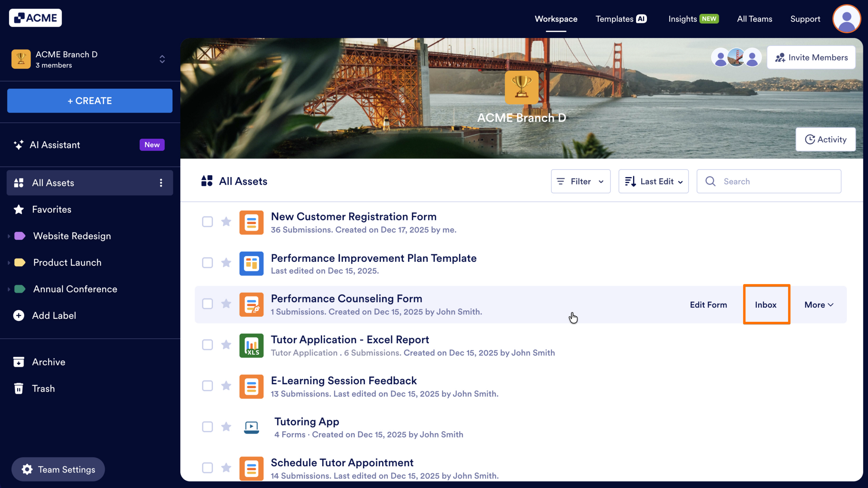The height and width of the screenshot is (488, 868).
Task: Select the New Customer Registration Form checkbox
Action: (x=207, y=222)
